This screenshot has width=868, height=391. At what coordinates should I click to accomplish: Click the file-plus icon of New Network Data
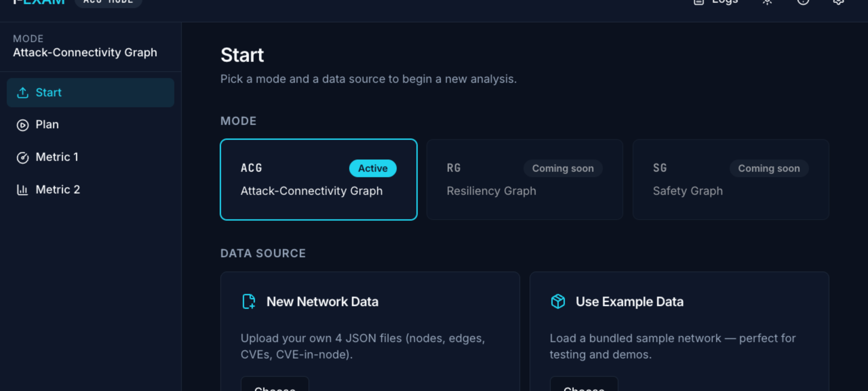(x=249, y=301)
